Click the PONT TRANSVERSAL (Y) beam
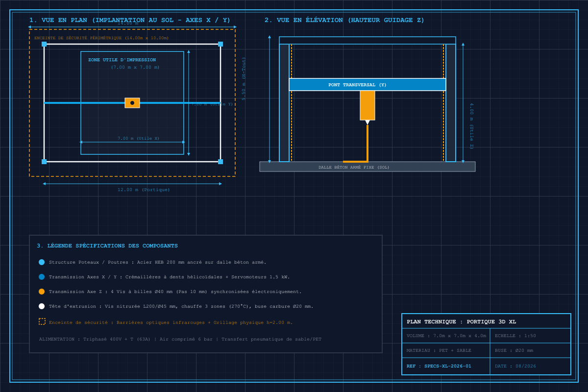 point(367,84)
